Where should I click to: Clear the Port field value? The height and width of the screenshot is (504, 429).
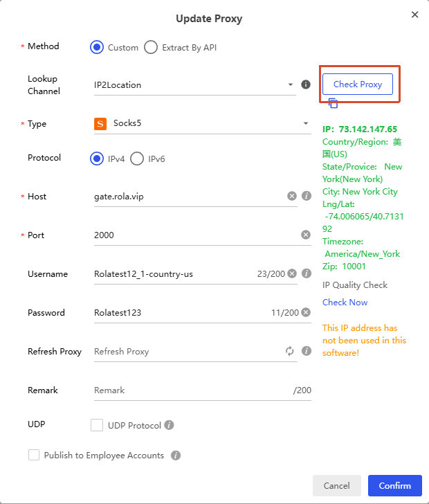pos(306,235)
